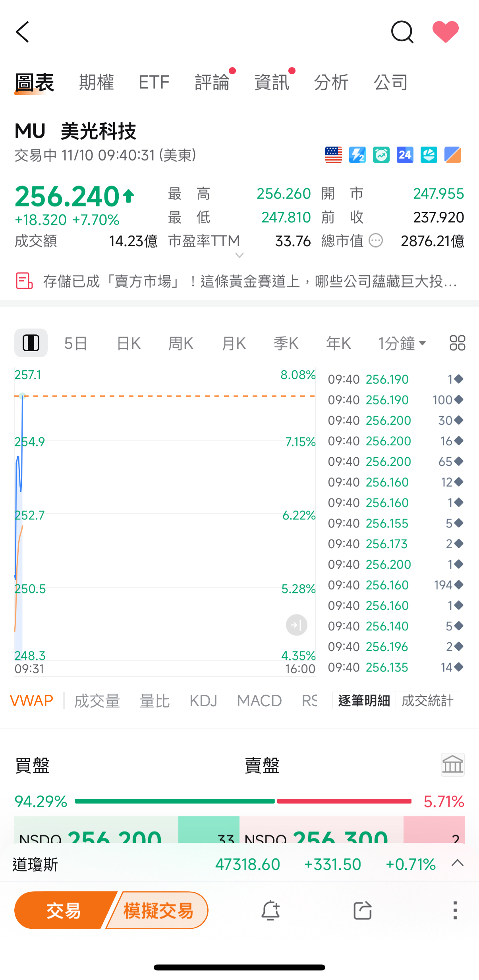Screen dimensions: 479x980
Task: Tap the MU 美光科技 title
Action: [x=75, y=131]
